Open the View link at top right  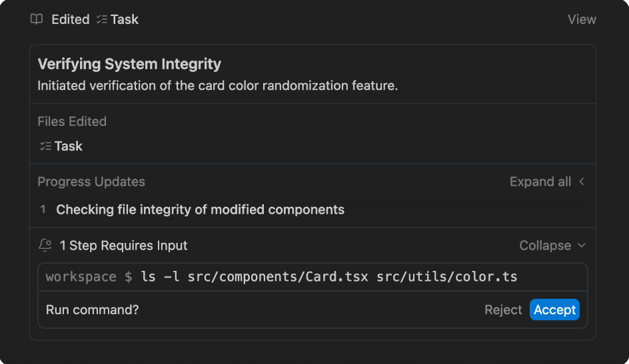tap(582, 19)
